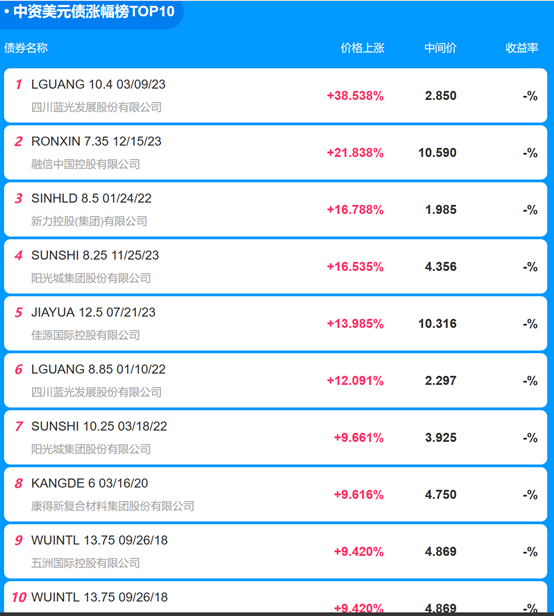Open the ninth-ranked WUINTL 13.75 bond row
The image size is (554, 616).
(275, 551)
